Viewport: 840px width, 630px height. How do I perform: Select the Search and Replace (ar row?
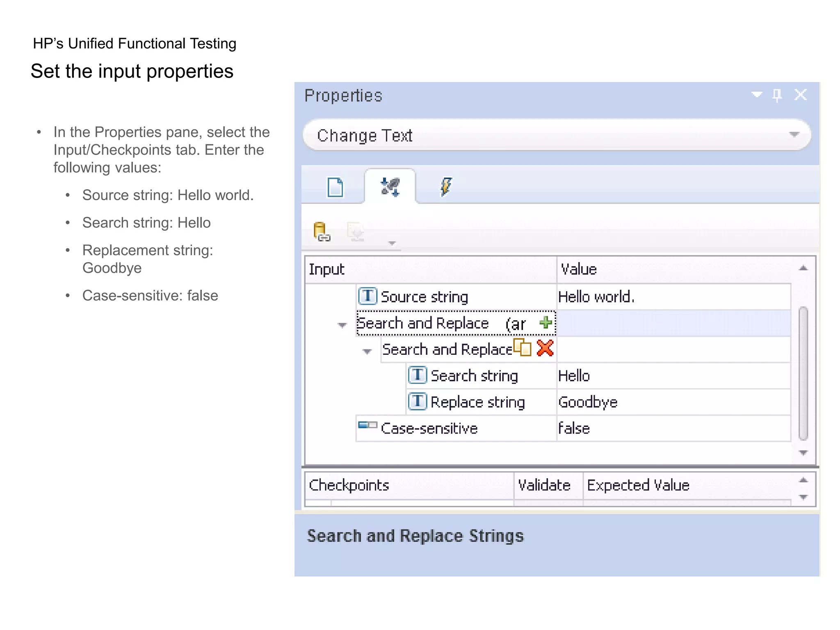(x=456, y=323)
